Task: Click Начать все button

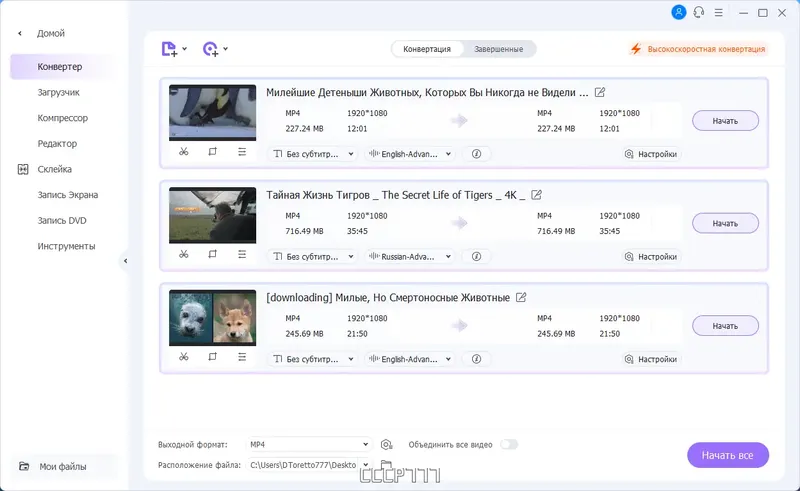Action: [x=728, y=455]
